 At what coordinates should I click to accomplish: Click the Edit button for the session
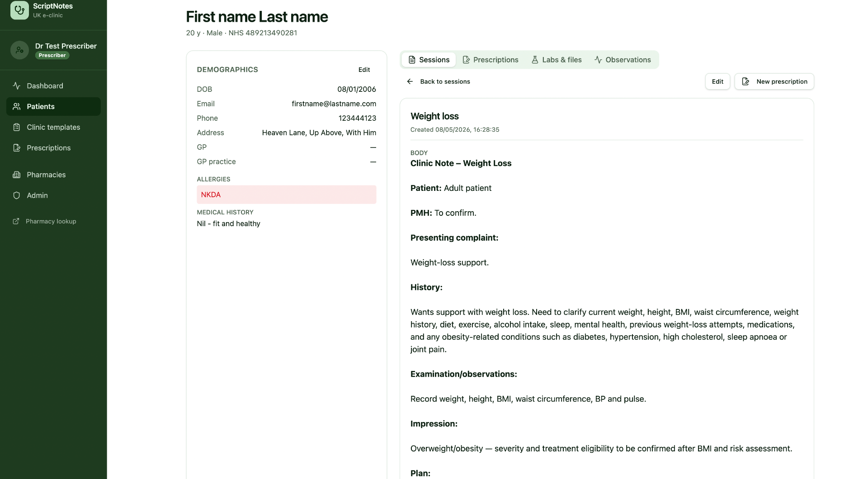717,81
